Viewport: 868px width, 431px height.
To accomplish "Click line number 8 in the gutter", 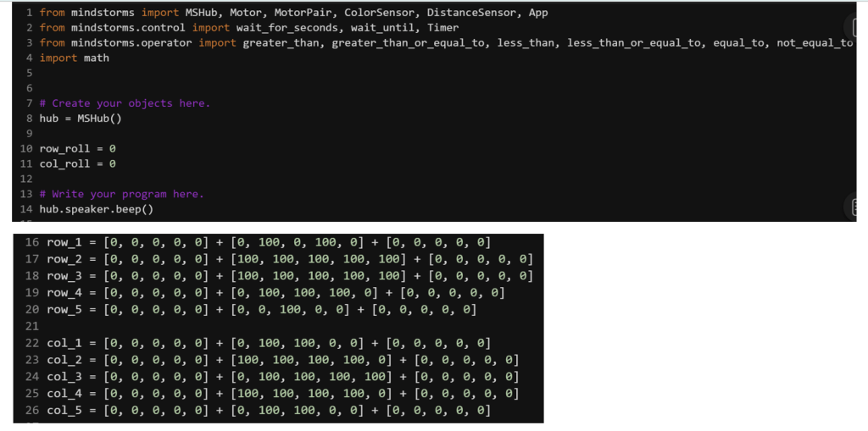I will pos(30,119).
